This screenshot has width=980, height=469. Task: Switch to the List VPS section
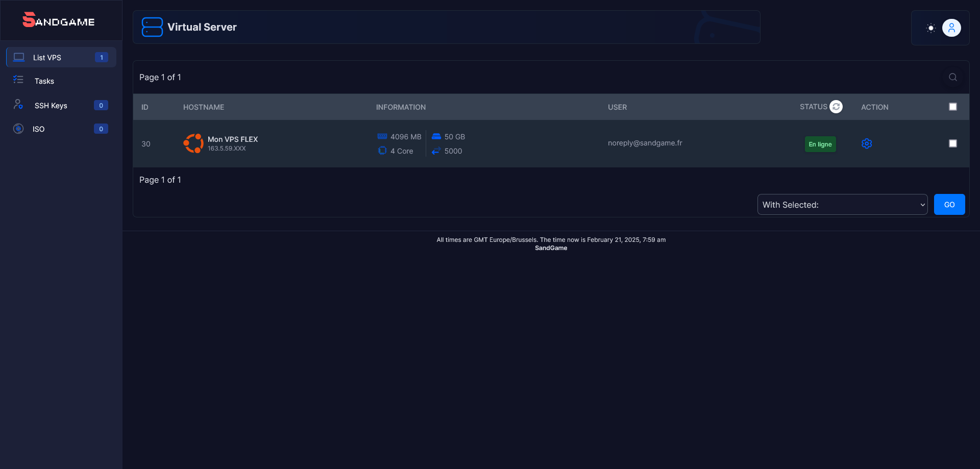(47, 57)
